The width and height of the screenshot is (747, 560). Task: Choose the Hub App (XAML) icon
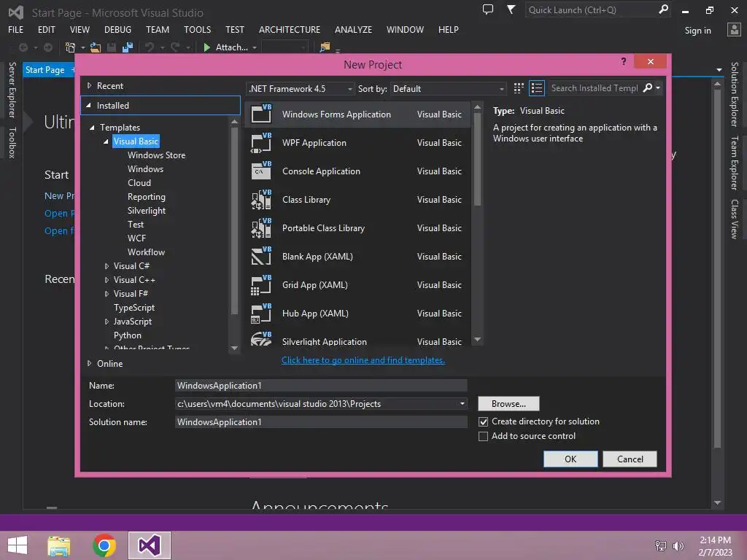click(261, 314)
